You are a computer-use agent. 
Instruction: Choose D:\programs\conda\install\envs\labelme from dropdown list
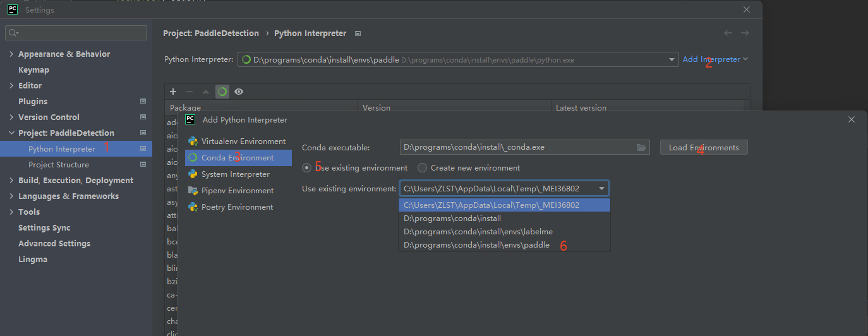point(504,232)
